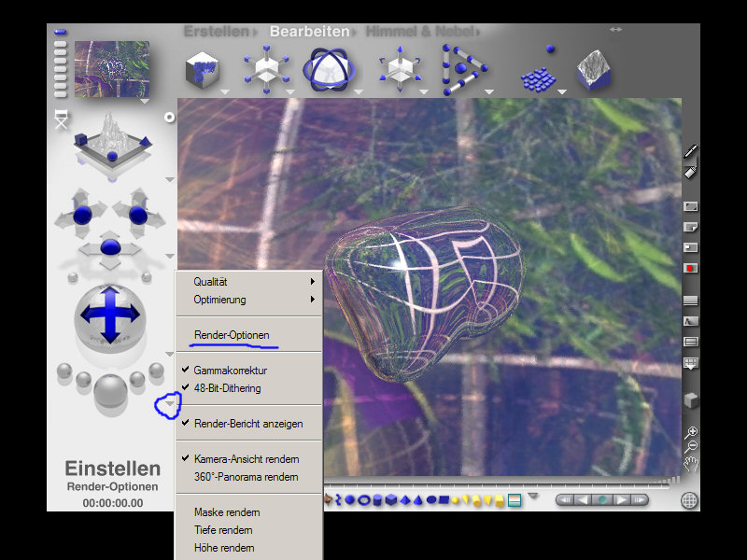Open the wireframe Resolution icon
The image size is (747, 560).
(690, 362)
